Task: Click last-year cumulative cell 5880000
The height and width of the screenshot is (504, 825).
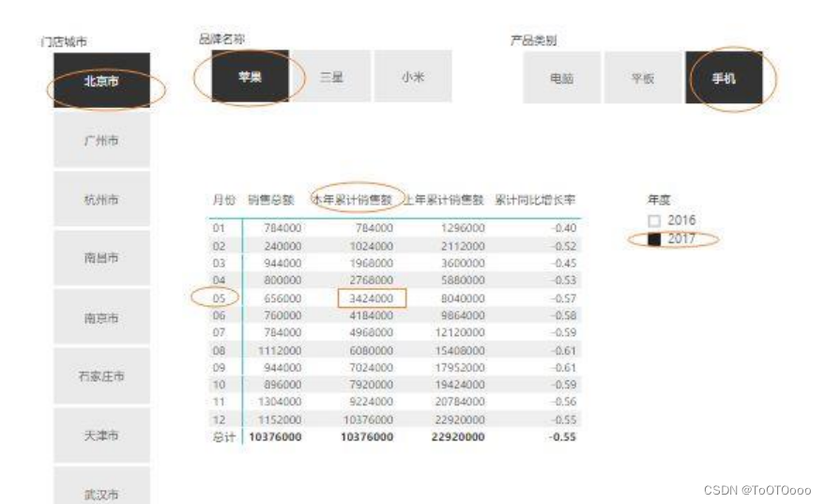Action: tap(463, 280)
